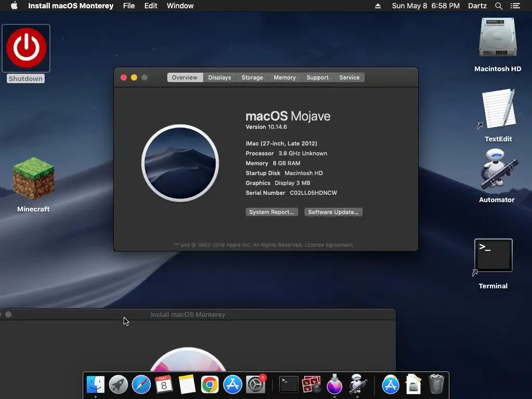Open Notification Center list icon
532x399 pixels.
point(515,6)
